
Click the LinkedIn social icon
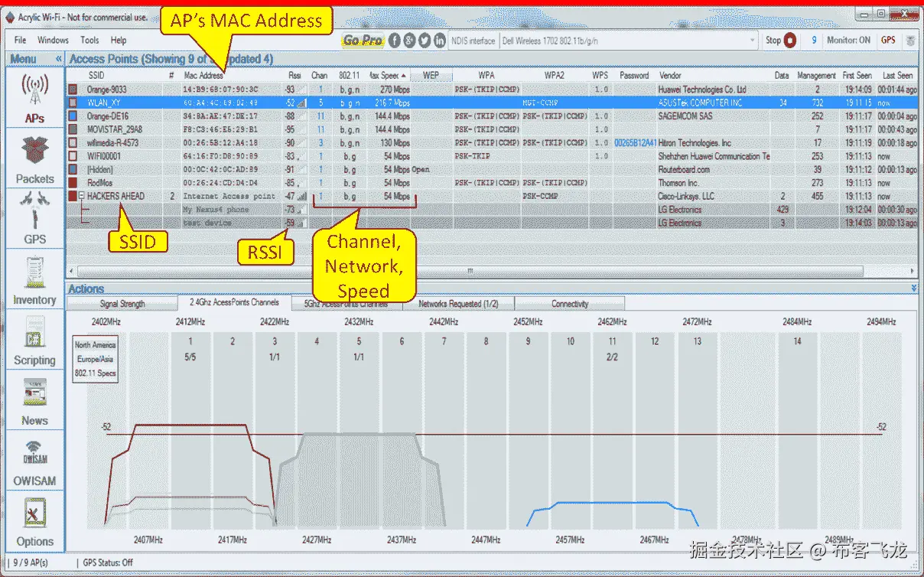tap(440, 41)
